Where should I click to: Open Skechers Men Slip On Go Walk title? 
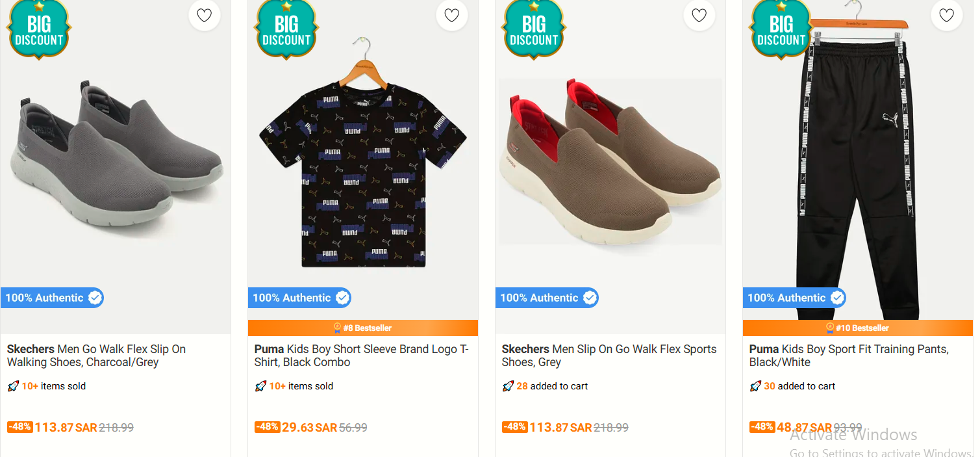coord(609,356)
